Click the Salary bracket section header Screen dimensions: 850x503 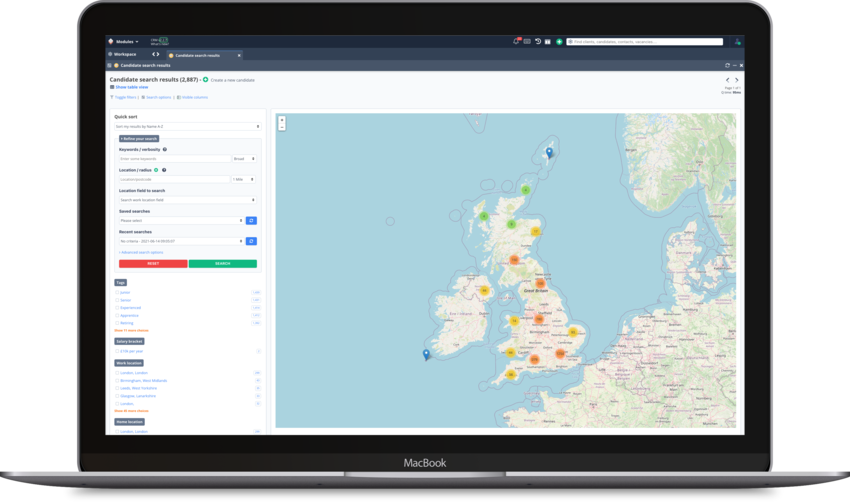coord(129,341)
